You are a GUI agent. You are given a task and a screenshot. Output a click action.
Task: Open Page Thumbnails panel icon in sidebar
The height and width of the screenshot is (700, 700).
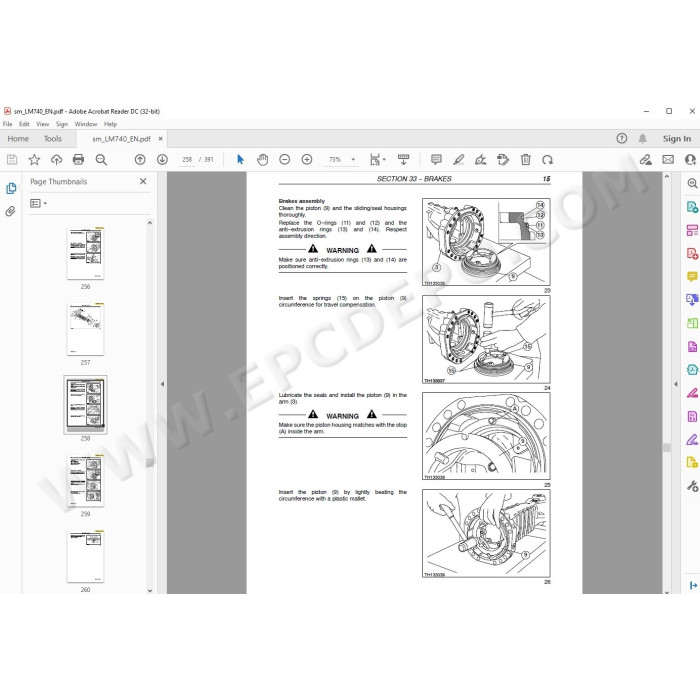click(x=11, y=188)
